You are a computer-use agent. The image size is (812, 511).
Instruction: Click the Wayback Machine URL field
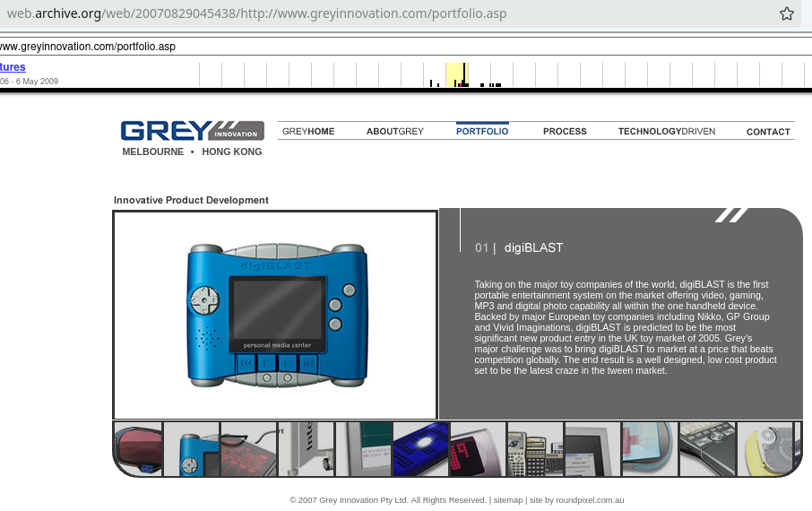click(406, 46)
